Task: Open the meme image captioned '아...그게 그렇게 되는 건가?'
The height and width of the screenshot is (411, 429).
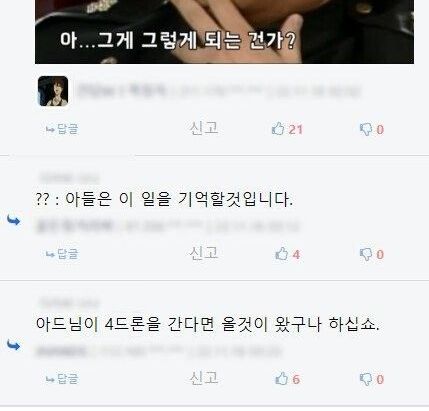Action: 224,32
